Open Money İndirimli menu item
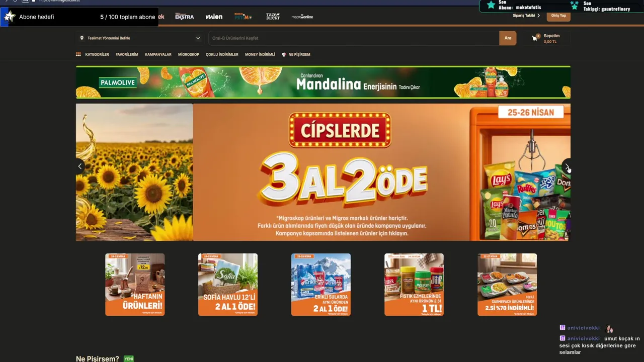Image resolution: width=644 pixels, height=362 pixels. (x=260, y=54)
